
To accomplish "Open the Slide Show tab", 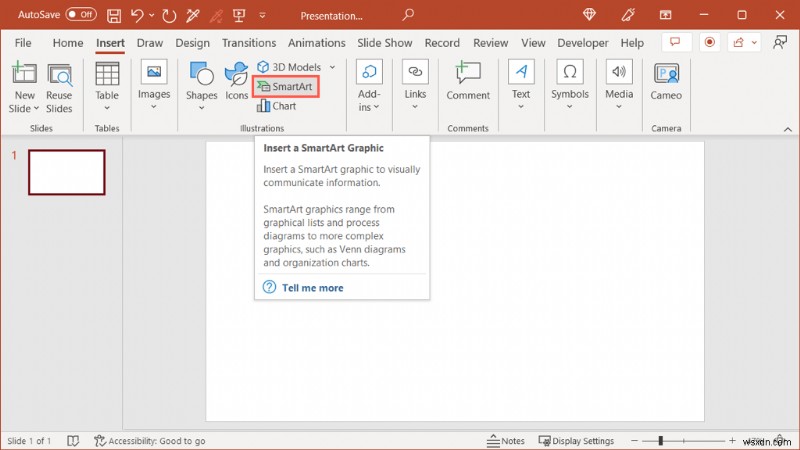I will click(x=385, y=43).
